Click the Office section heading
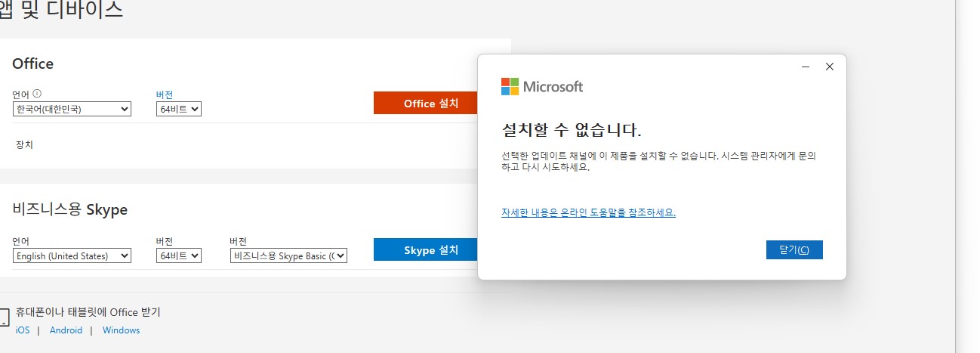 coord(33,63)
